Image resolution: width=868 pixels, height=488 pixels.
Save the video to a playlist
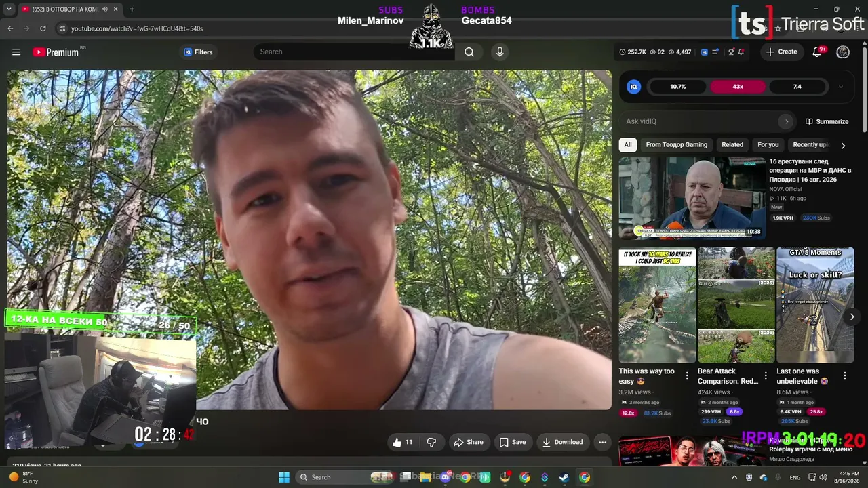[513, 442]
